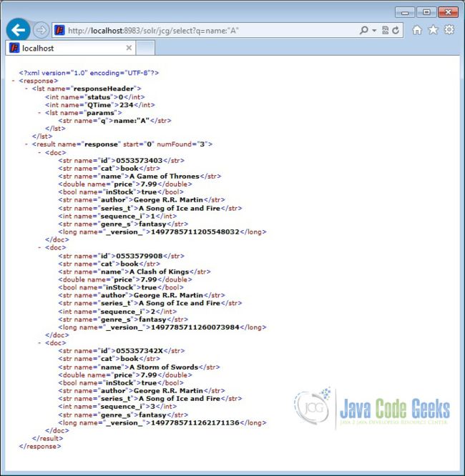Screen dimensions: 465x476
Task: Minimize the browser window
Action: [405, 12]
